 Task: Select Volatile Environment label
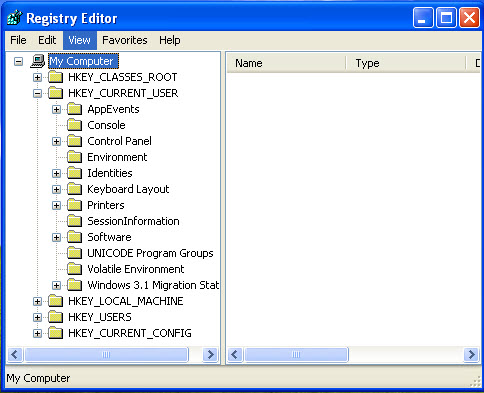[136, 269]
